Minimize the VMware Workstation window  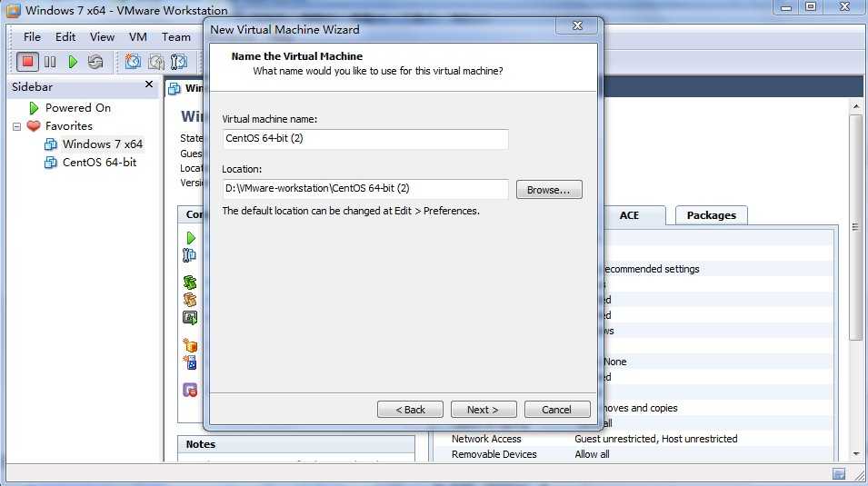click(x=786, y=8)
